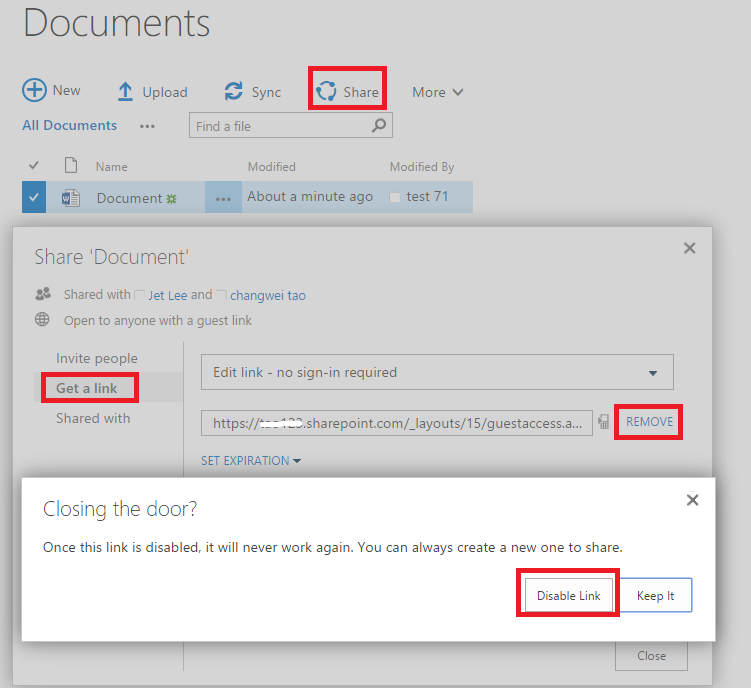751x688 pixels.
Task: Click the Word file icon for Document
Action: pyautogui.click(x=71, y=197)
